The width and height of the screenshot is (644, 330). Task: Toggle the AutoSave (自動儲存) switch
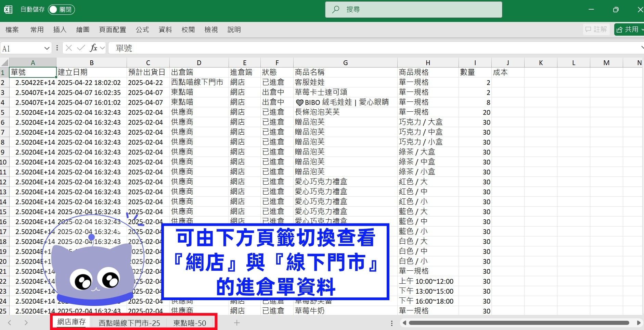coord(61,10)
